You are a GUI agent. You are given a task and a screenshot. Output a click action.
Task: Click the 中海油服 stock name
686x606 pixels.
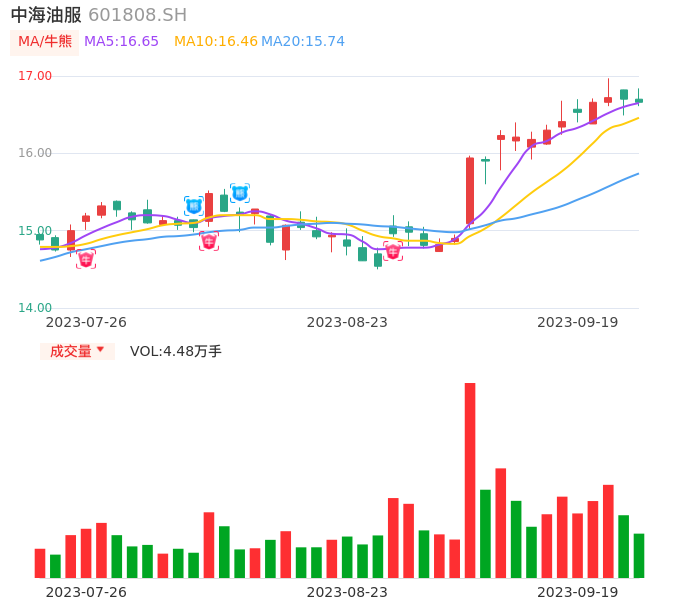pyautogui.click(x=46, y=15)
